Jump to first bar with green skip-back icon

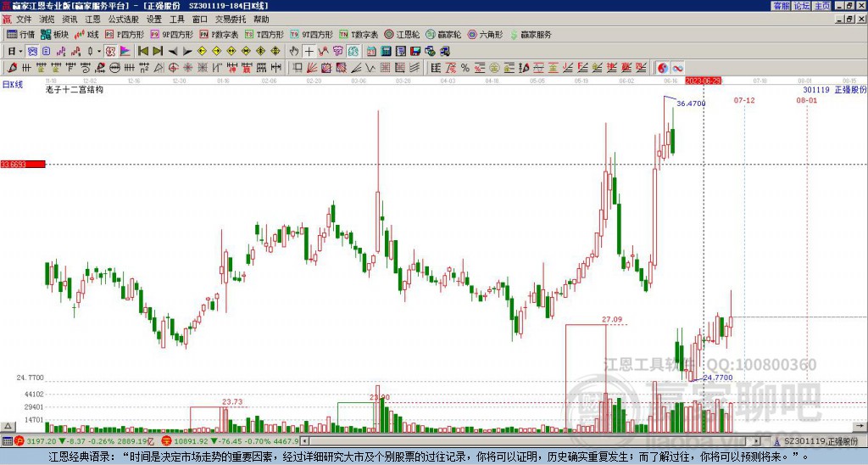(x=142, y=52)
